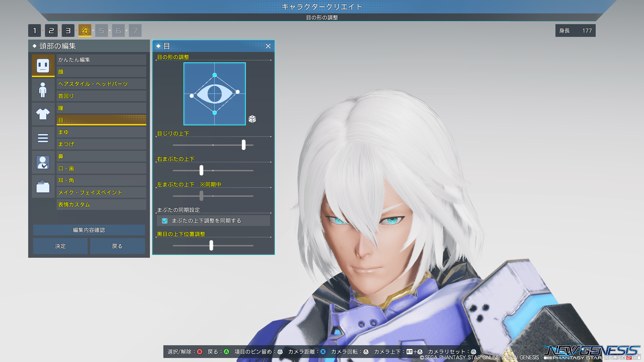
Task: Open the clothing T-shirt icon category
Action: (x=43, y=114)
